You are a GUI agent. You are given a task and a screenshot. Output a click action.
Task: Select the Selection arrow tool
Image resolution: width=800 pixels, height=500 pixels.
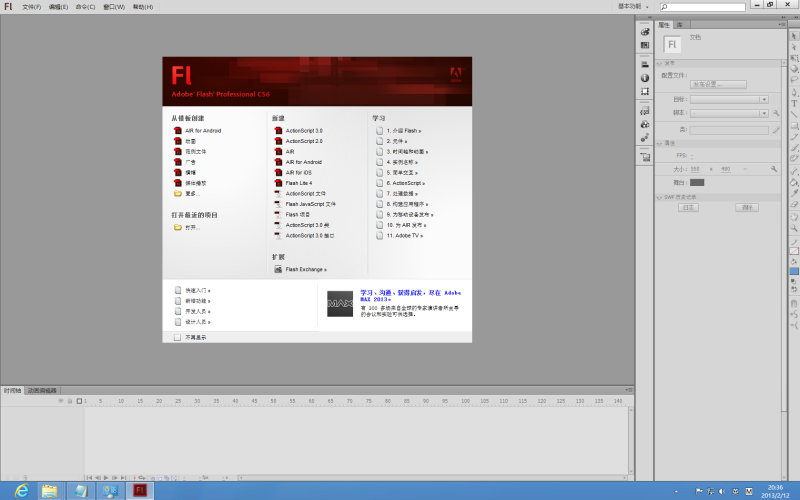[x=794, y=36]
